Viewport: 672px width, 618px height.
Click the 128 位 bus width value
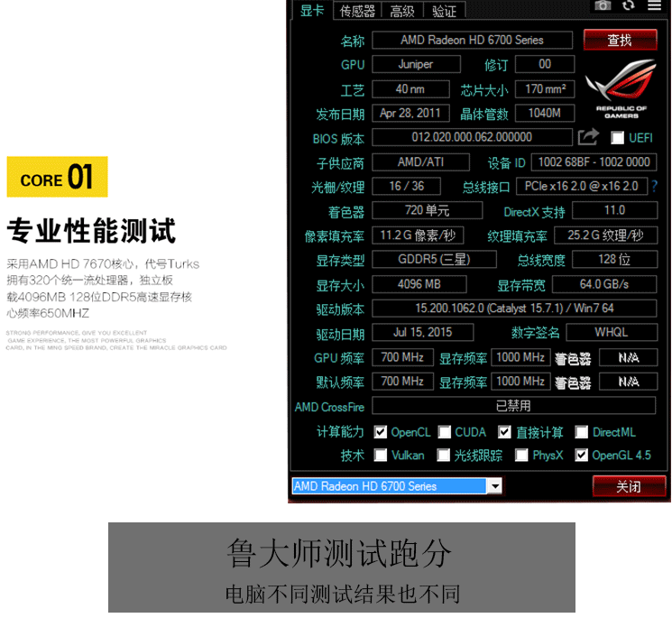pos(614,259)
